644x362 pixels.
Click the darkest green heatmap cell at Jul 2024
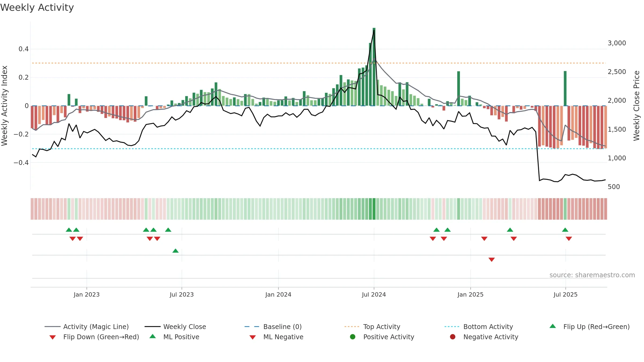374,209
